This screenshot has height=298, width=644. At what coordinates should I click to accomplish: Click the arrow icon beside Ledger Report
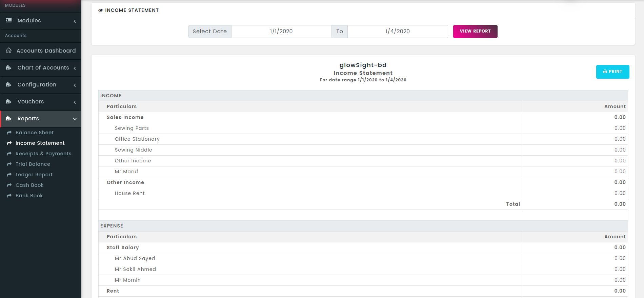[9, 175]
